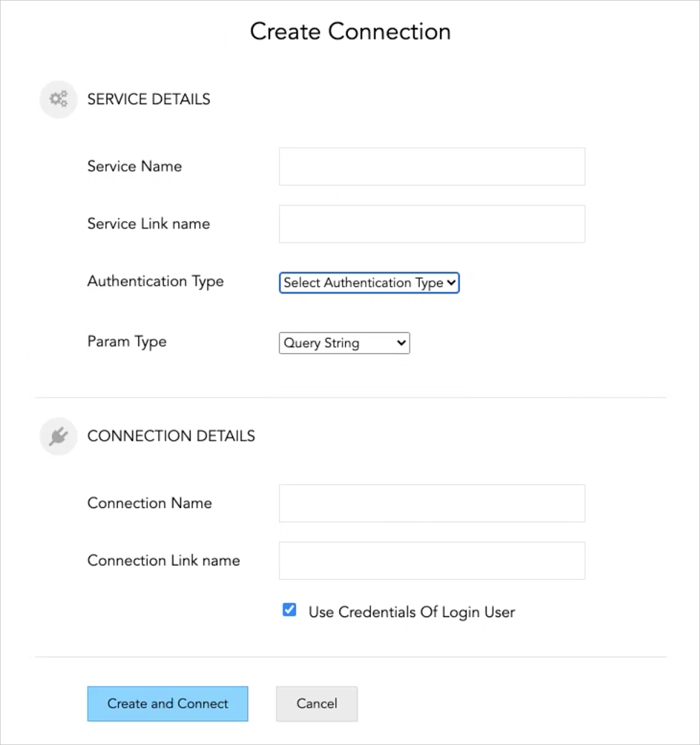Image resolution: width=700 pixels, height=745 pixels.
Task: Click the Param Type label
Action: point(127,342)
